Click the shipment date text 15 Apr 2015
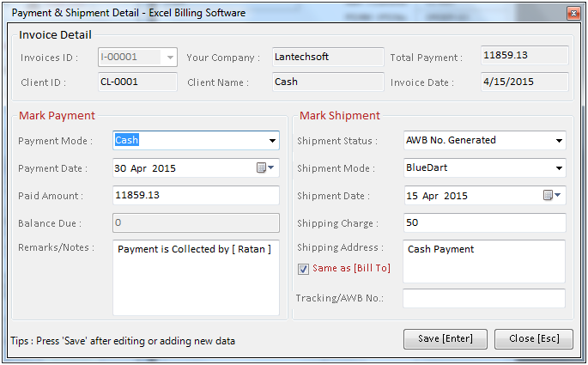The height and width of the screenshot is (365, 588). pyautogui.click(x=437, y=196)
